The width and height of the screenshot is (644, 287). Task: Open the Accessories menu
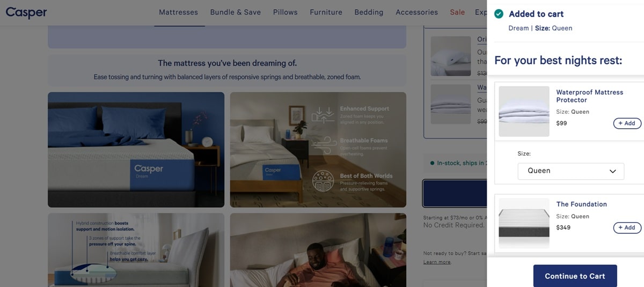click(x=416, y=12)
